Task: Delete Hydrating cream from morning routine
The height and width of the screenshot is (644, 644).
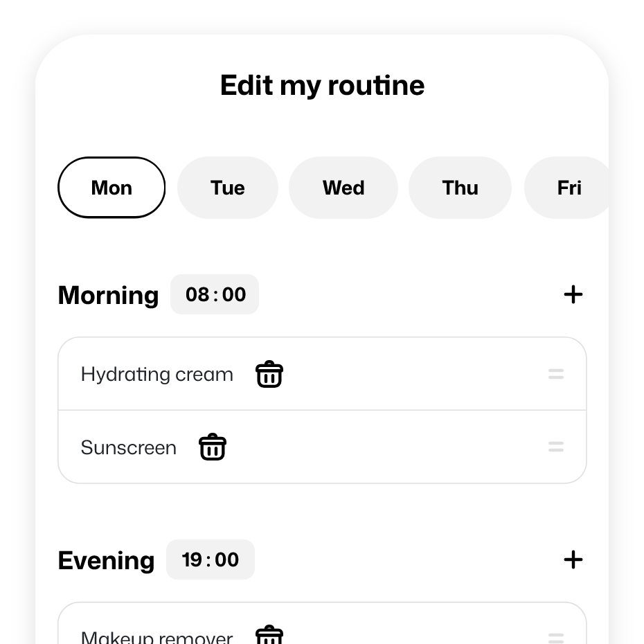Action: (x=269, y=375)
